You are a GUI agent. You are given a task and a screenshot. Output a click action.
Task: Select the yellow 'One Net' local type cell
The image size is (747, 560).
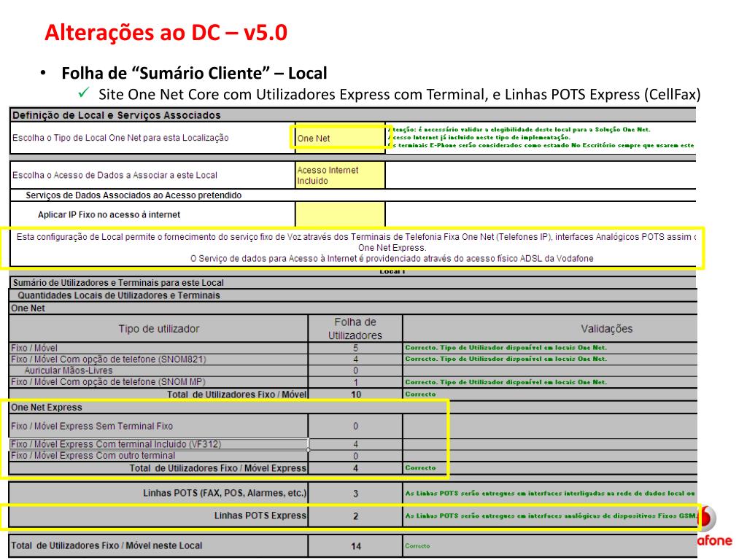coord(340,138)
